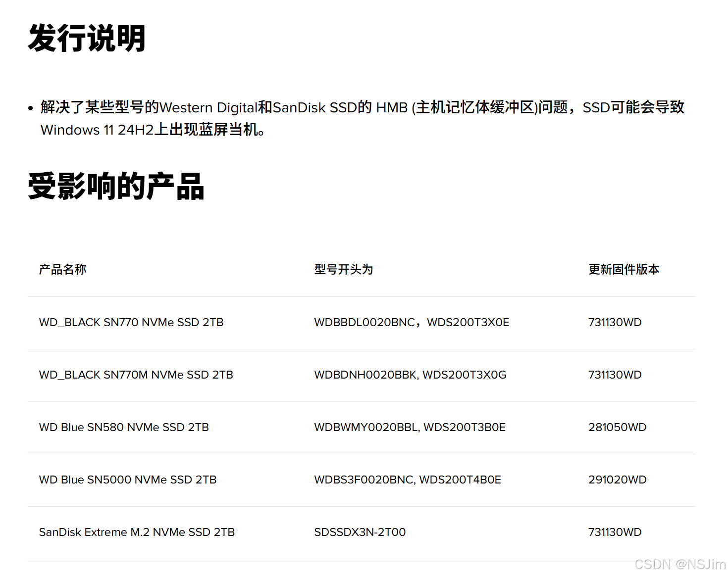Click model cell SDSSDX3N-2T00

point(360,532)
